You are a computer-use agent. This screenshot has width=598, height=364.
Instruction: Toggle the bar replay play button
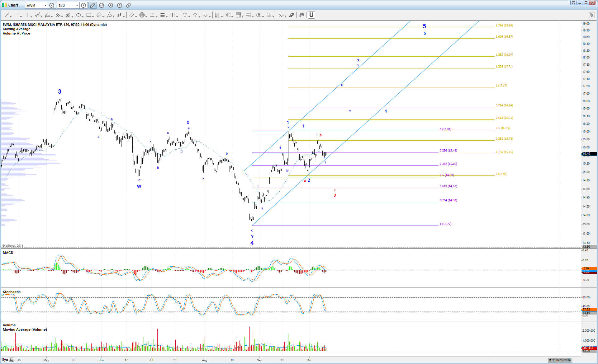pos(111,5)
